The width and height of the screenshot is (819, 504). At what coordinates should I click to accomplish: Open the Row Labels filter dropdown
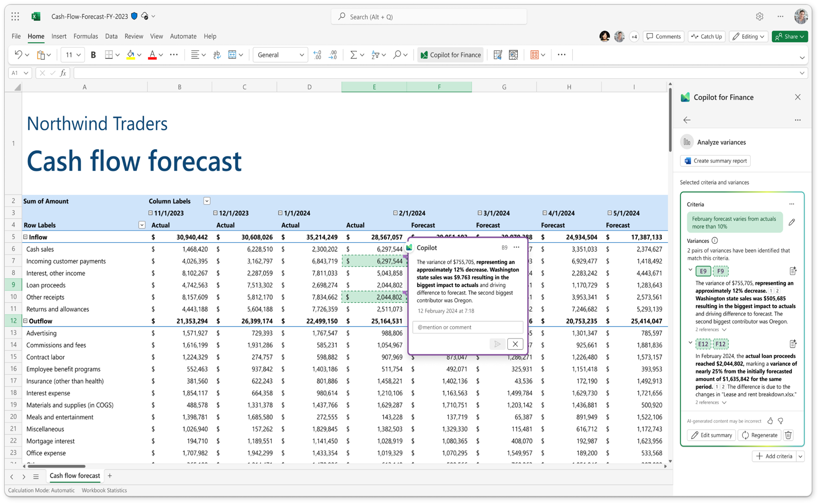142,225
